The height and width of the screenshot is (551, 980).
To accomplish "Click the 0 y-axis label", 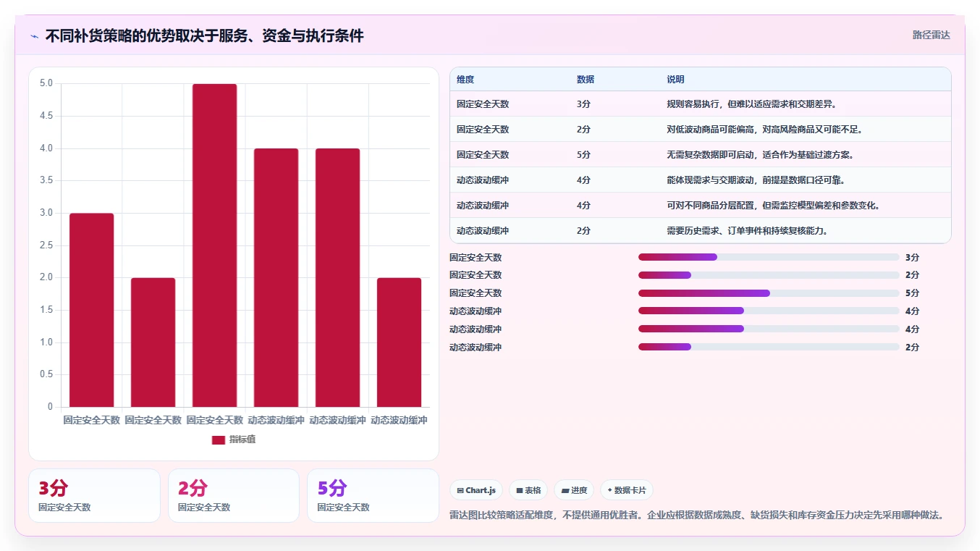I will [x=50, y=407].
